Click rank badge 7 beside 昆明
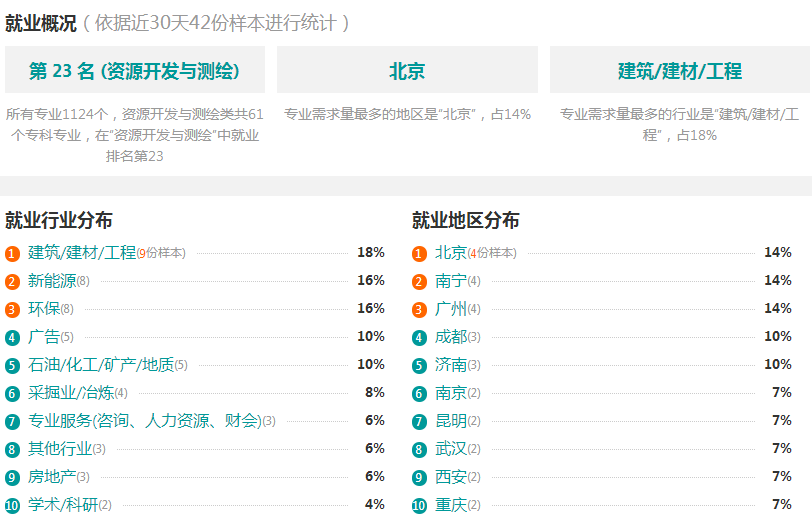This screenshot has height=527, width=812. tap(419, 421)
